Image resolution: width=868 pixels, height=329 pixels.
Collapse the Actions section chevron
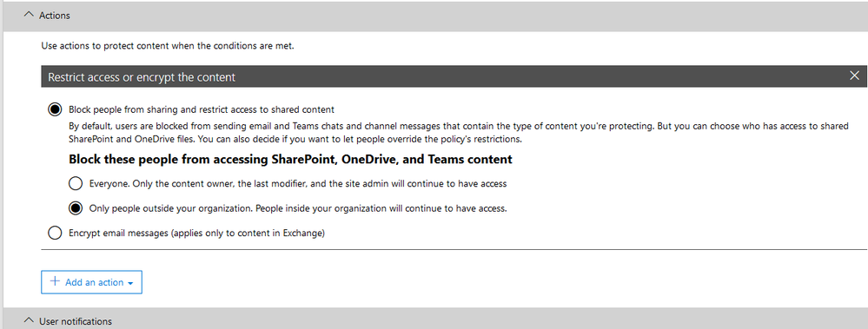coord(29,16)
